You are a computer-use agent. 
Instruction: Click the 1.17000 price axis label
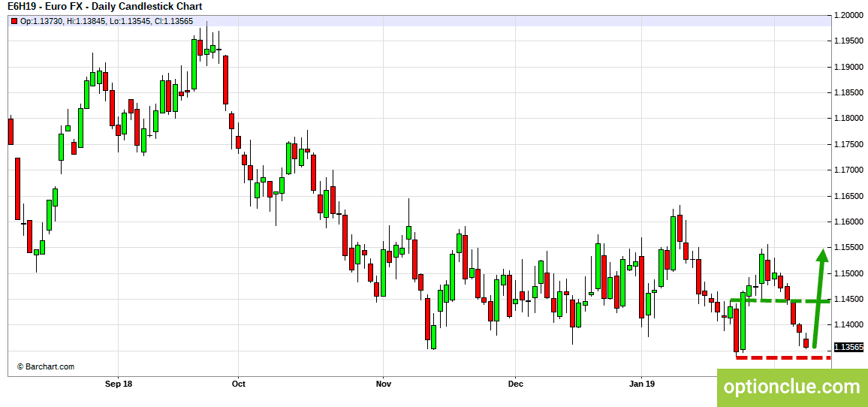coord(849,170)
